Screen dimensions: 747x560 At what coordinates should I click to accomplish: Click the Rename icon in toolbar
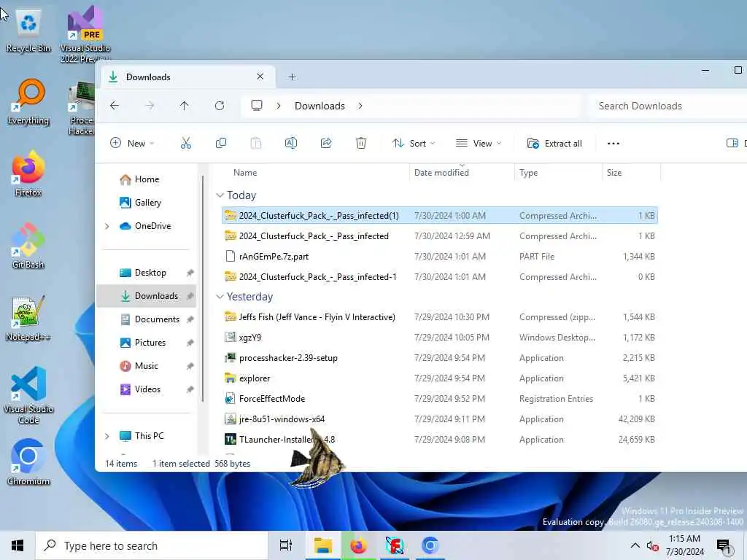point(290,143)
